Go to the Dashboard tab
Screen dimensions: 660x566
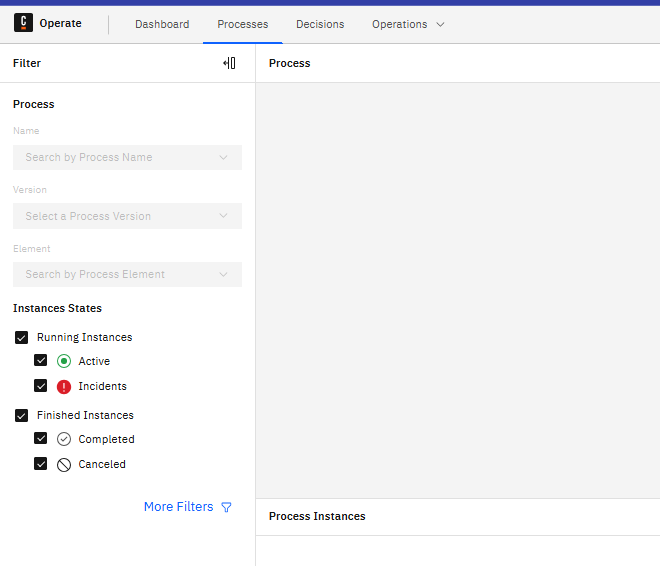tap(162, 24)
